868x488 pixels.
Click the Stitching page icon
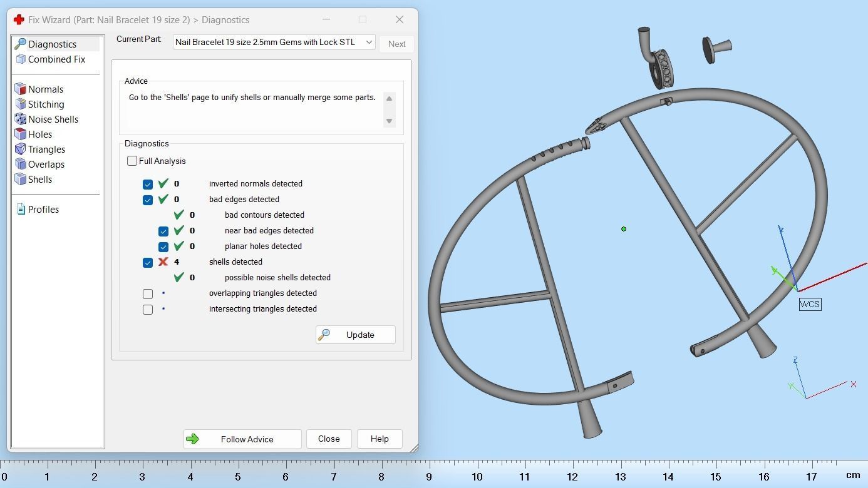tap(20, 104)
